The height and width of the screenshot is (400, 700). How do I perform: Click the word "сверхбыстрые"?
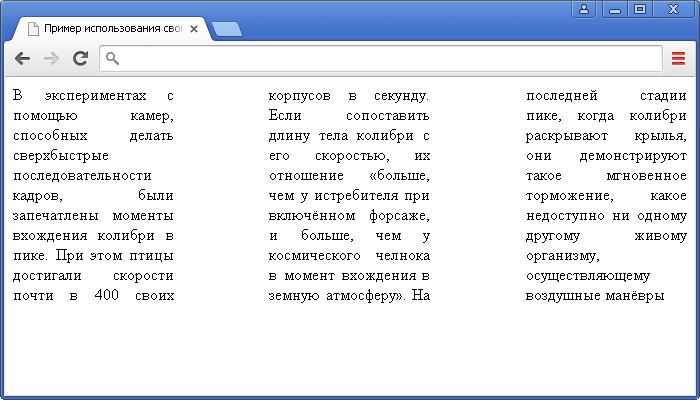[61, 156]
